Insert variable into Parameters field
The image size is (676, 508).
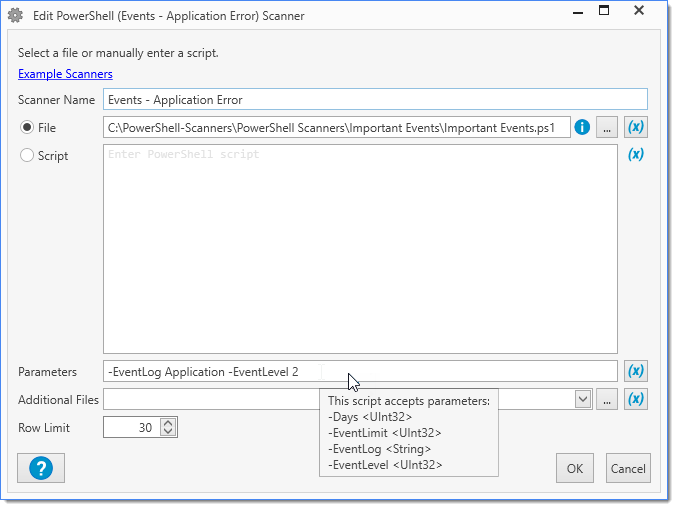pyautogui.click(x=635, y=371)
